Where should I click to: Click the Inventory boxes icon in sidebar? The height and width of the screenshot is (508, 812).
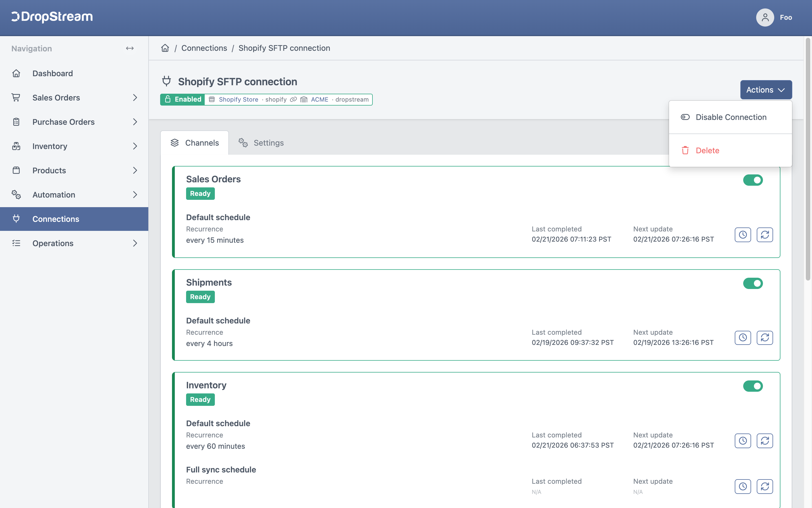pos(16,146)
